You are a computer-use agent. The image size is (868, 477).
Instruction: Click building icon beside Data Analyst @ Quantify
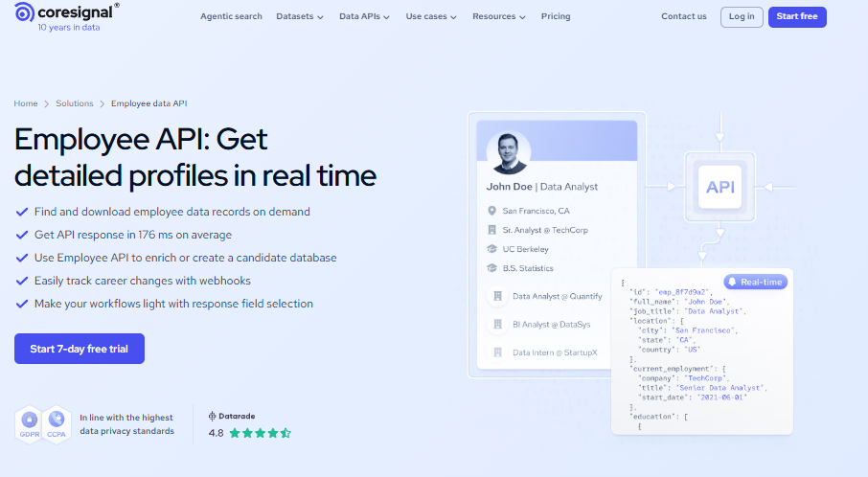497,296
